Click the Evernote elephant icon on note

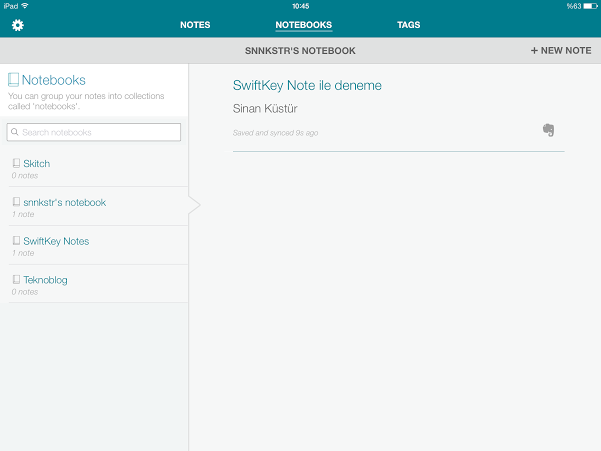pyautogui.click(x=548, y=130)
